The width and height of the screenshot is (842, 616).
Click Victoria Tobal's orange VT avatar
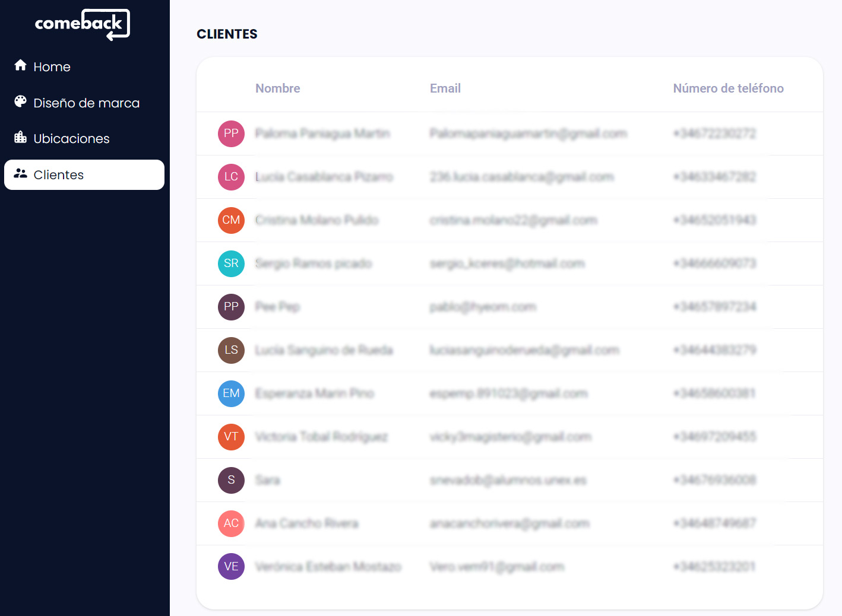[x=231, y=437]
